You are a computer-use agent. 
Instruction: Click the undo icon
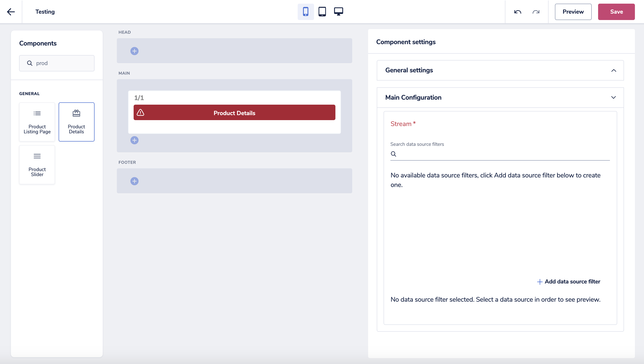coord(517,12)
